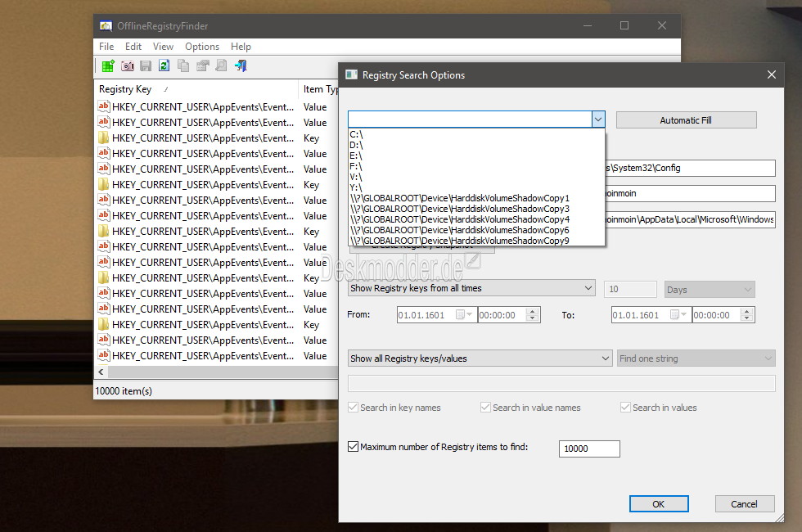
Task: Click the copy documents toolbar icon
Action: coord(183,65)
